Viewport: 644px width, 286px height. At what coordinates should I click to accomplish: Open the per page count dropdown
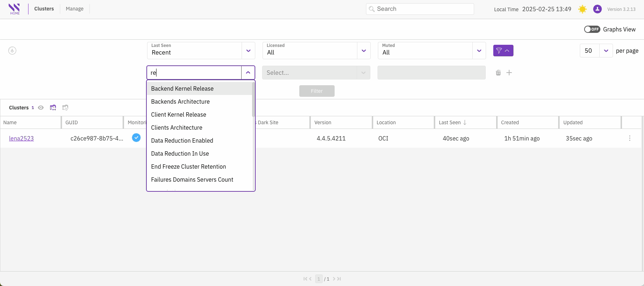[606, 51]
